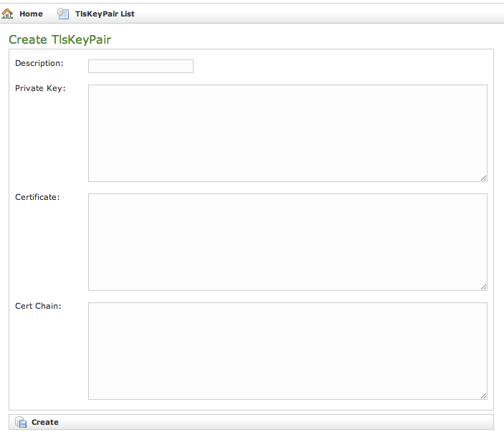Focus the Description text field
504x437 pixels.
(141, 66)
